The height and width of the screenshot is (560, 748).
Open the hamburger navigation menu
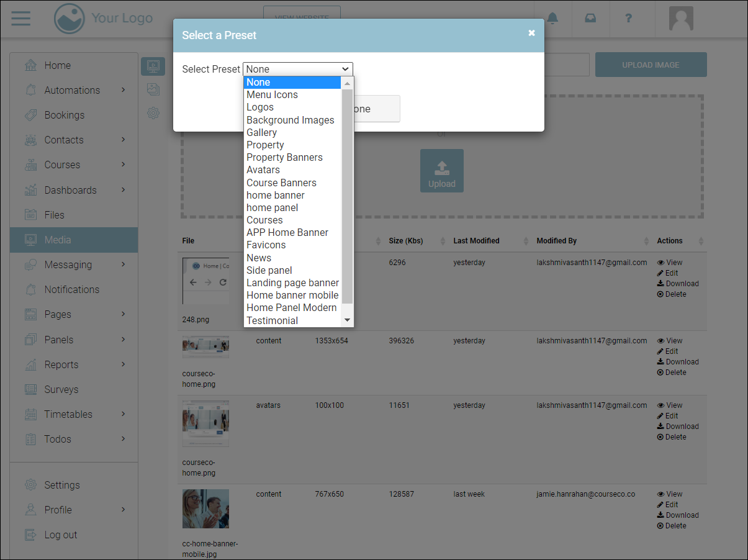tap(20, 18)
